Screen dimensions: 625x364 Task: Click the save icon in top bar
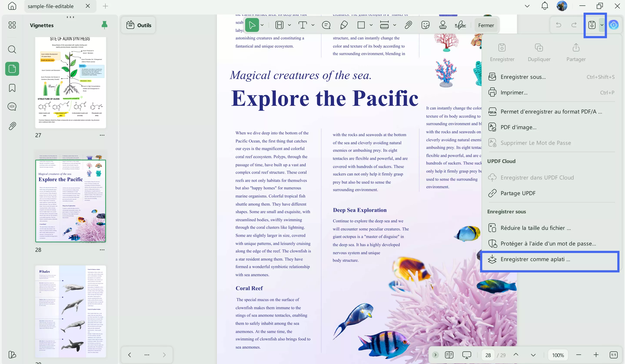[592, 25]
